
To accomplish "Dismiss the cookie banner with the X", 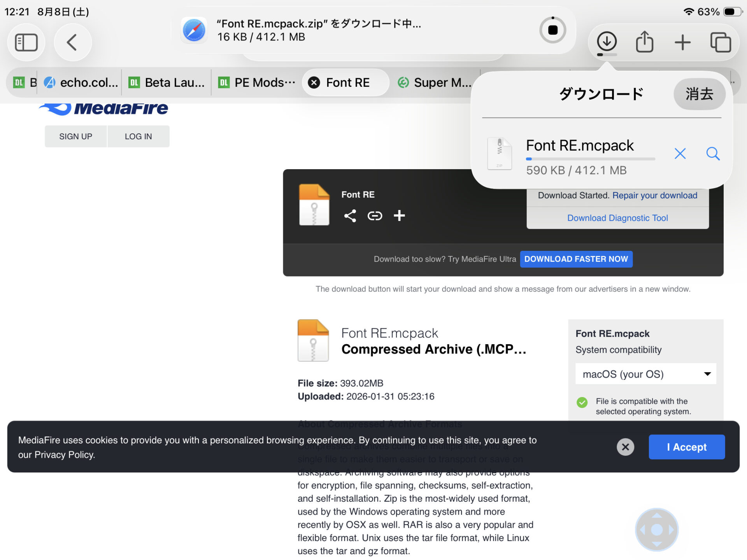I will click(x=625, y=447).
